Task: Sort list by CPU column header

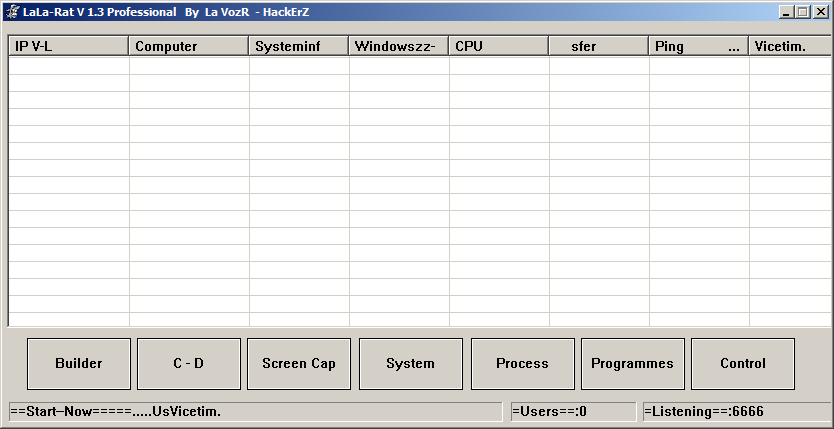Action: pyautogui.click(x=498, y=47)
